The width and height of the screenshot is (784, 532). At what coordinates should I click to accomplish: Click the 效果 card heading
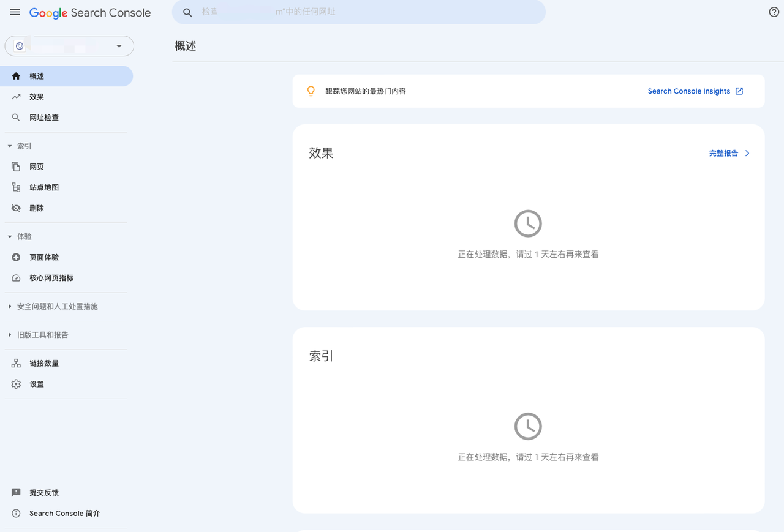[321, 153]
